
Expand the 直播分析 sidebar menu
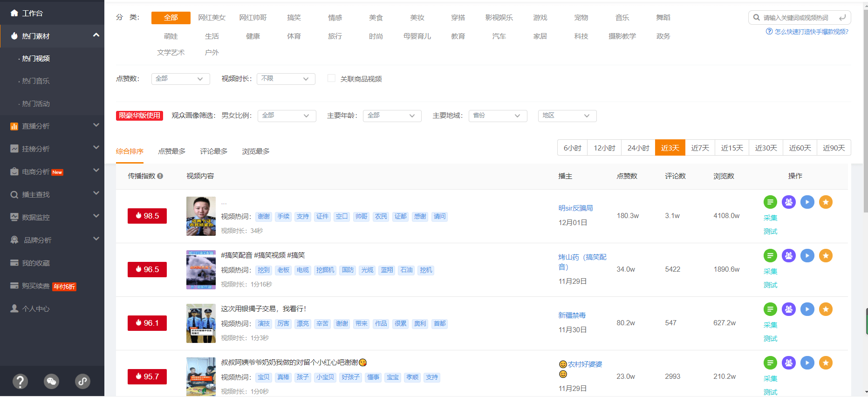(x=52, y=126)
